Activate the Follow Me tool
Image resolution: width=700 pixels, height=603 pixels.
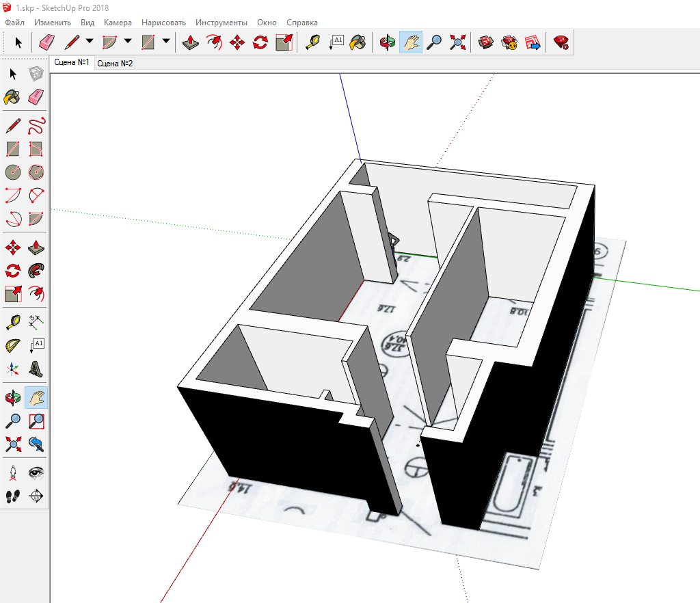click(x=36, y=271)
